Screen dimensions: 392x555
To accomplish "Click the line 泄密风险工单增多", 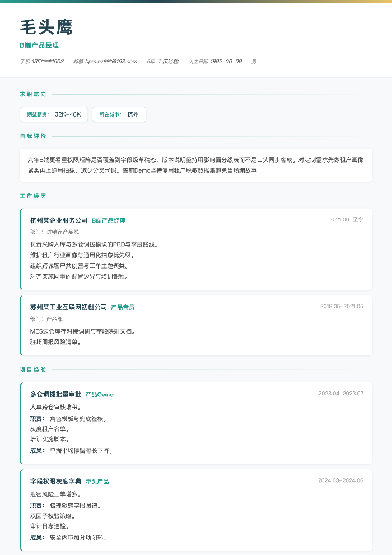I will [x=55, y=494].
